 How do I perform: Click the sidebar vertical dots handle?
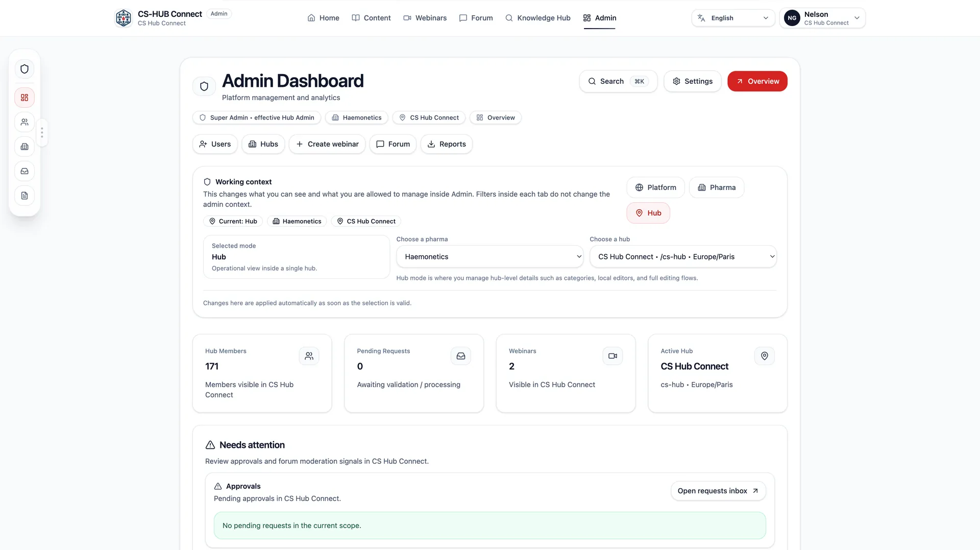pyautogui.click(x=42, y=133)
